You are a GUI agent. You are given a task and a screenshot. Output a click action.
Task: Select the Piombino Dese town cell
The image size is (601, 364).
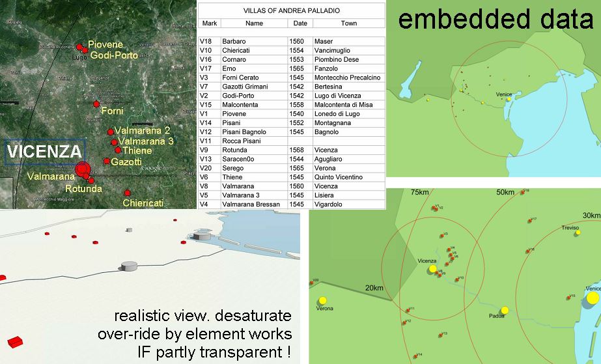point(349,59)
